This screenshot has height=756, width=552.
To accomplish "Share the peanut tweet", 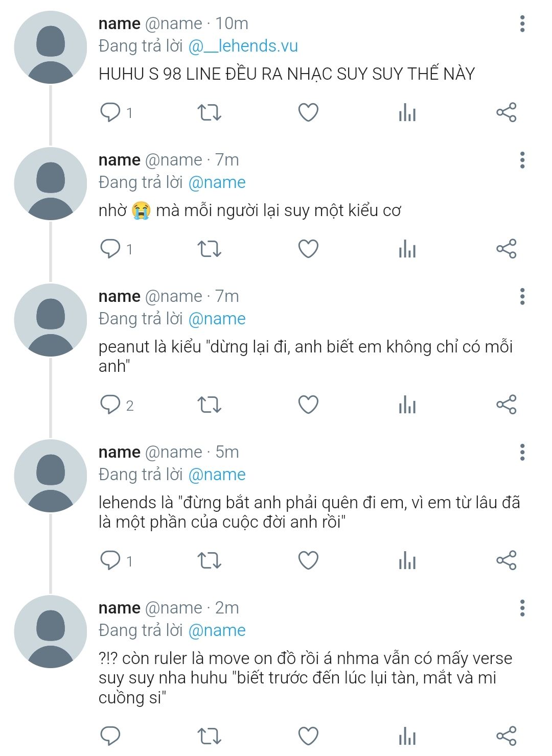I will 506,405.
